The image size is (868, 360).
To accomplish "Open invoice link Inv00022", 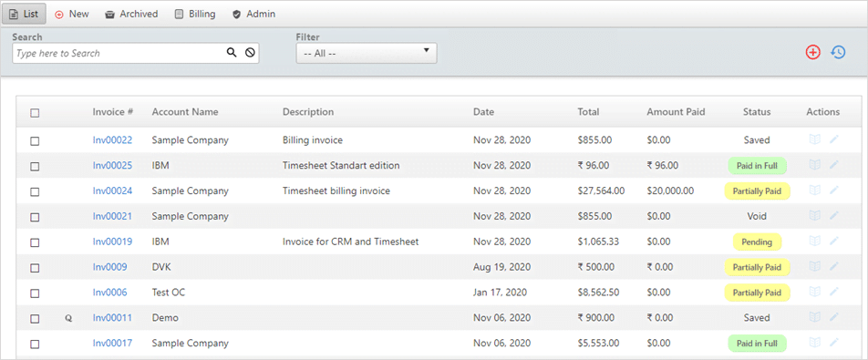I will point(112,140).
